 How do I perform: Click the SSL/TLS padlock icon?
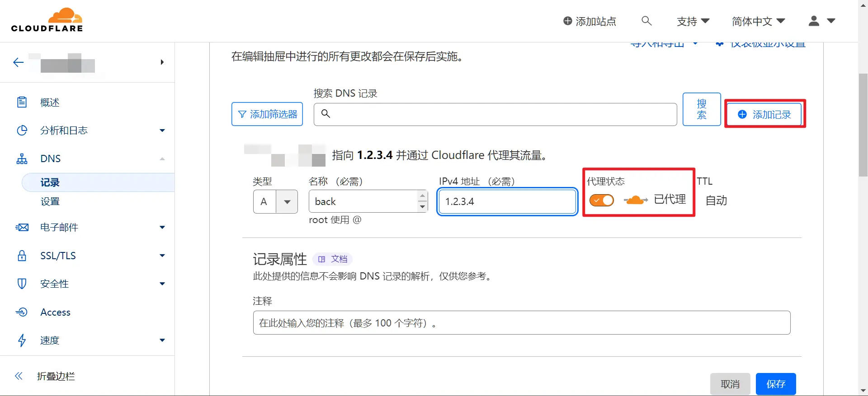coord(22,256)
